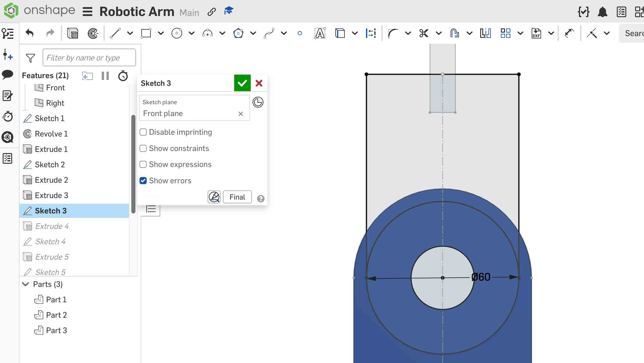Undo the last action

coord(29,33)
